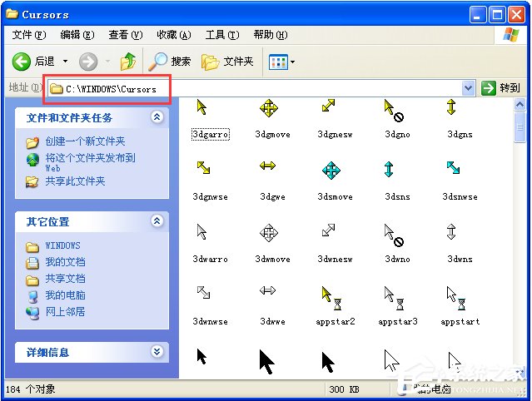
Task: Open the 编辑(E) menu
Action: 77,35
